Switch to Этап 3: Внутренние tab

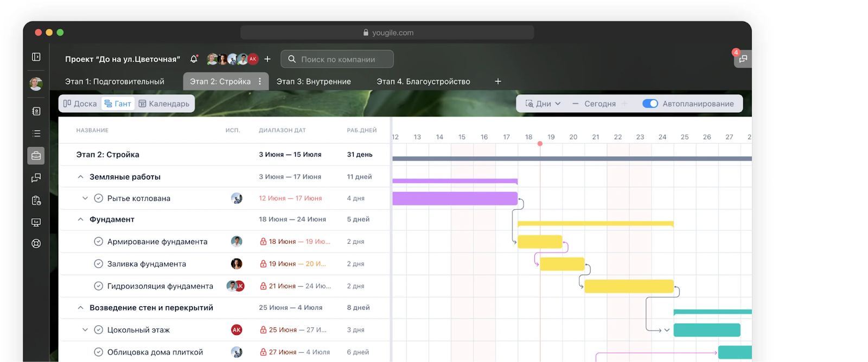(314, 81)
